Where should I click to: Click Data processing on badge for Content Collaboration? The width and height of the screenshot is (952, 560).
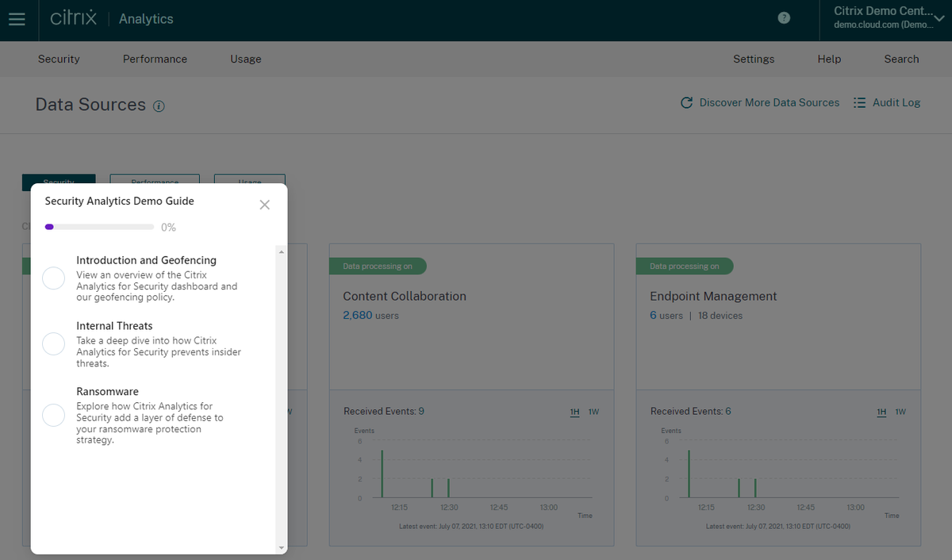pos(378,267)
